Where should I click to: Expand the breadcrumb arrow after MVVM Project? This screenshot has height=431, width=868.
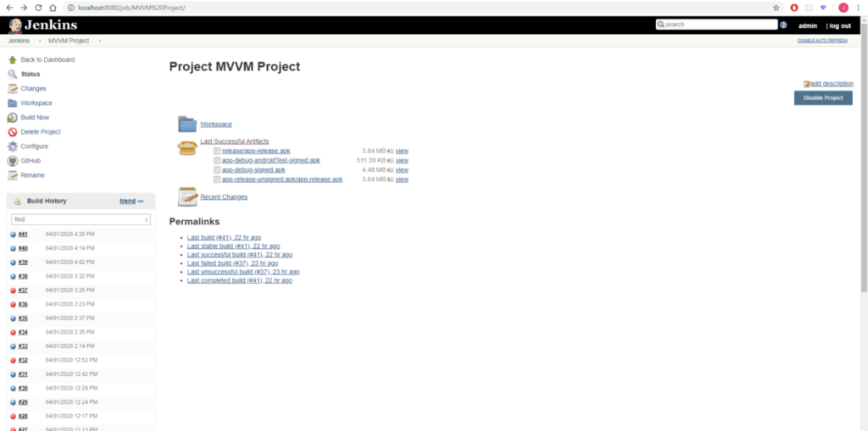(x=99, y=41)
